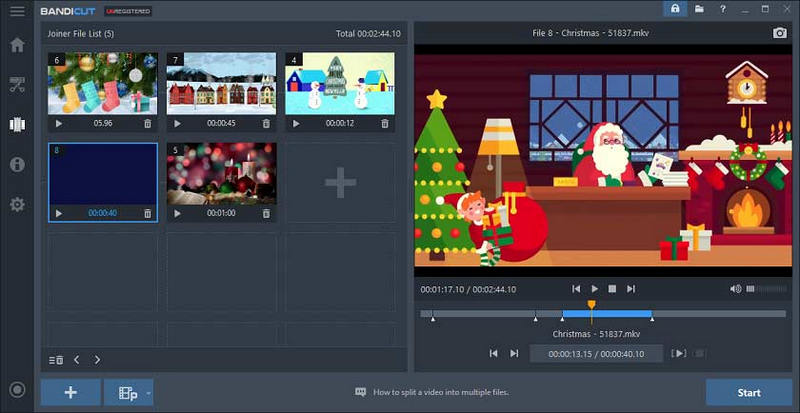Open the Home screen from sidebar
Viewport: 800px width, 413px height.
17,45
